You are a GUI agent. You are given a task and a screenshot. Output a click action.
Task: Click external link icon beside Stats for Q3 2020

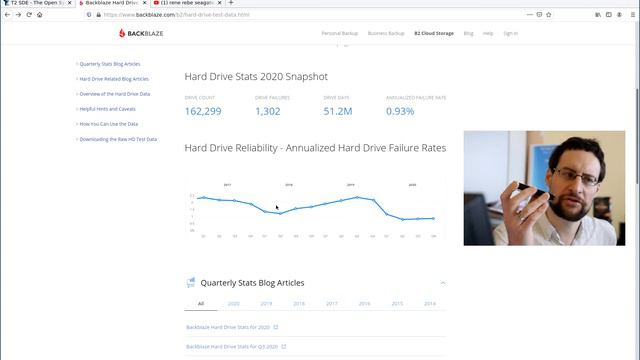pyautogui.click(x=284, y=347)
